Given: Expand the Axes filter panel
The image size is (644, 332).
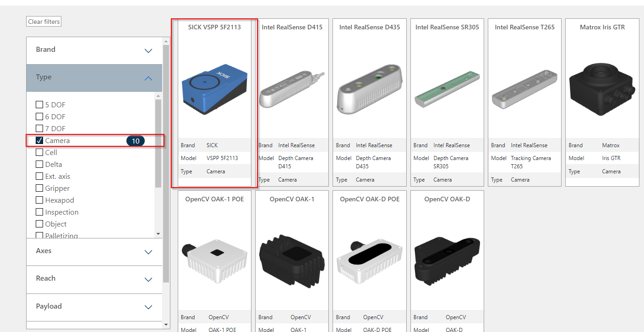Looking at the screenshot, I should pyautogui.click(x=94, y=252).
